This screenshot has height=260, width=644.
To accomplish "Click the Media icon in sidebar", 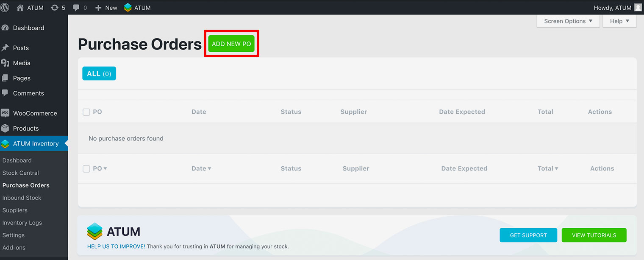I will point(5,63).
